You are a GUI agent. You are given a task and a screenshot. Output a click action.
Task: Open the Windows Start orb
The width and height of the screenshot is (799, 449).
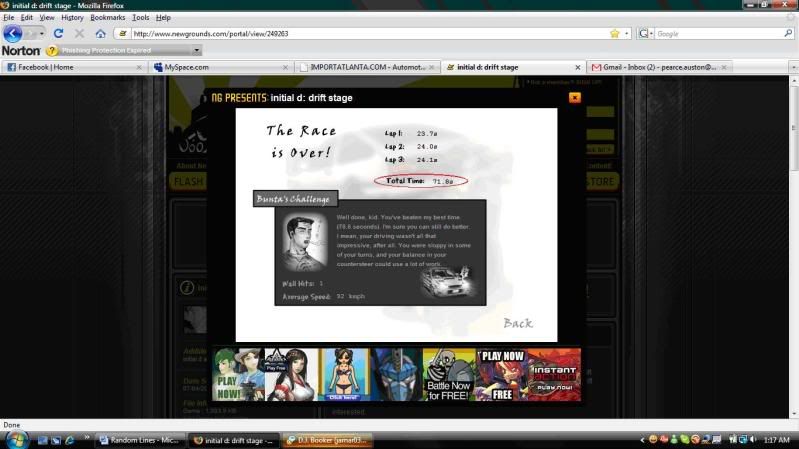[16, 440]
